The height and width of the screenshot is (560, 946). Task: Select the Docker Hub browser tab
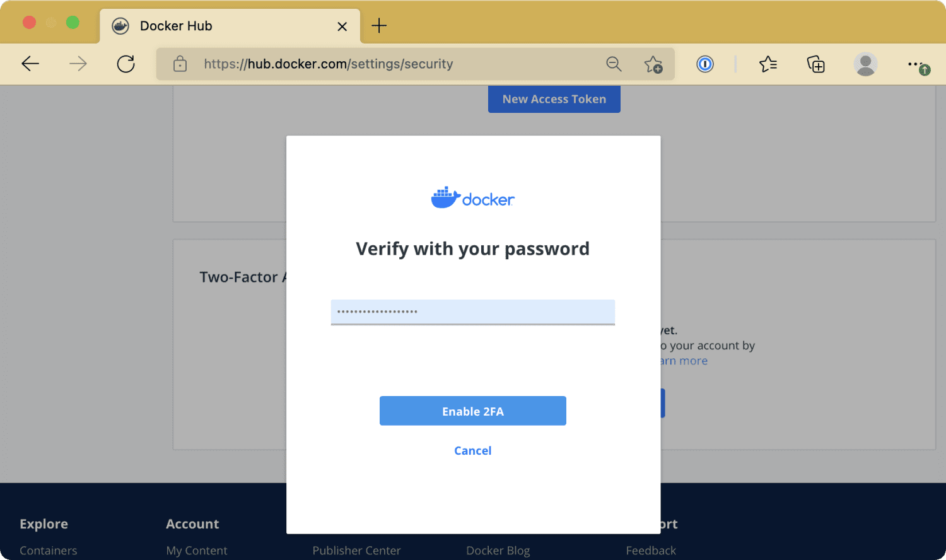pyautogui.click(x=230, y=26)
